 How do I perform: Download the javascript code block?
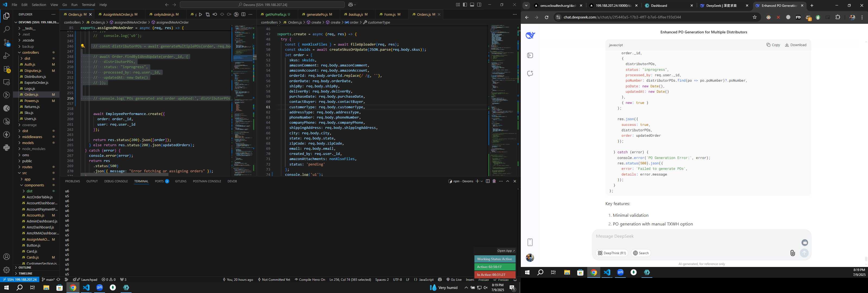[796, 45]
